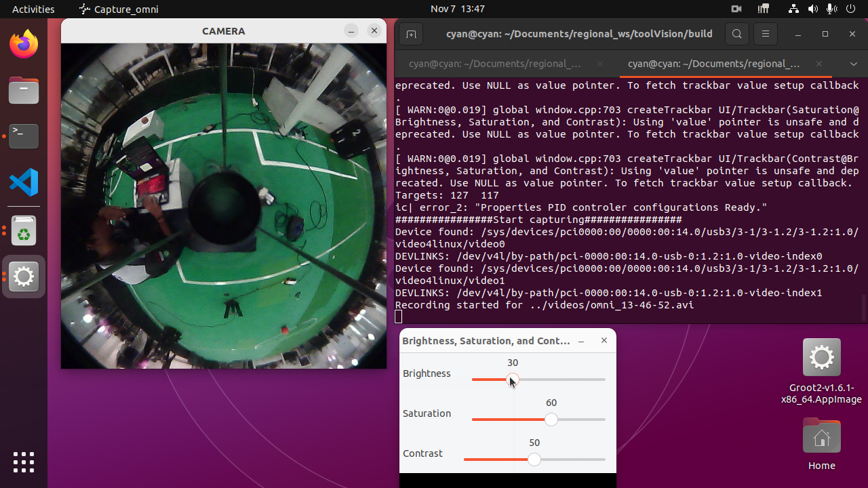Viewport: 868px width, 488px height.
Task: Click the 'Start capturing' terminal line
Action: coord(538,220)
